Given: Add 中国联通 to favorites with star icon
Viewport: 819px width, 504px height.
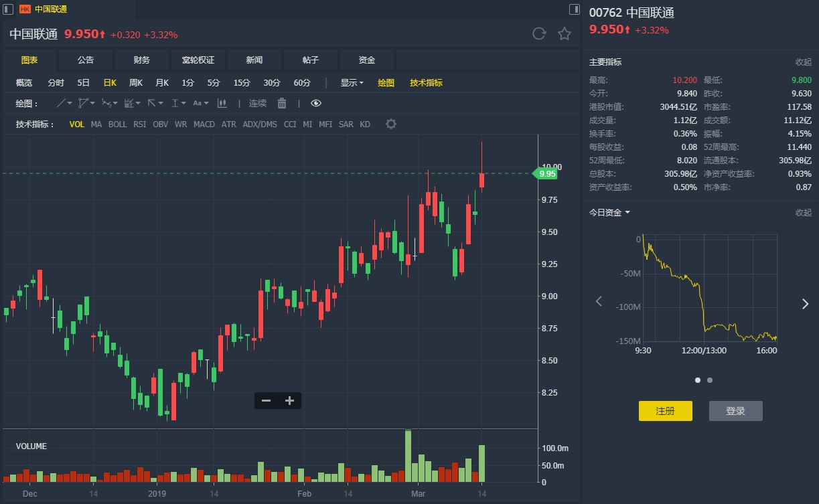Looking at the screenshot, I should tap(565, 34).
